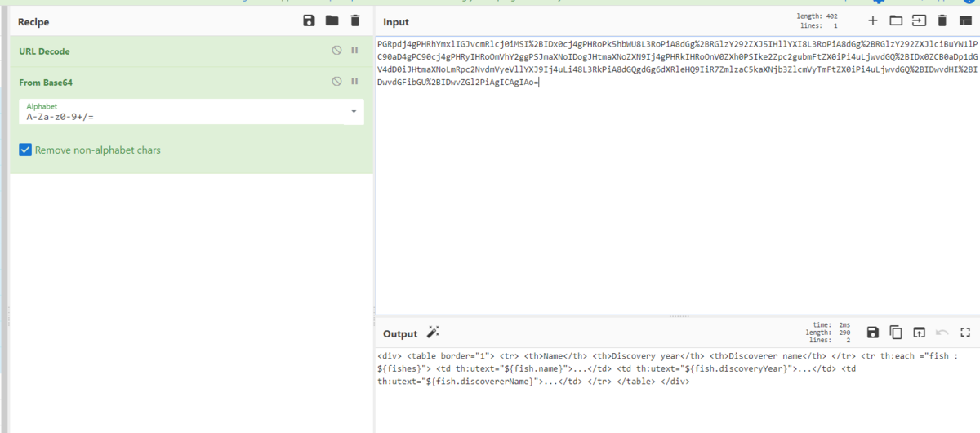Viewport: 980px width, 433px height.
Task: Set breakpoint on URL Decode operation
Action: 354,51
